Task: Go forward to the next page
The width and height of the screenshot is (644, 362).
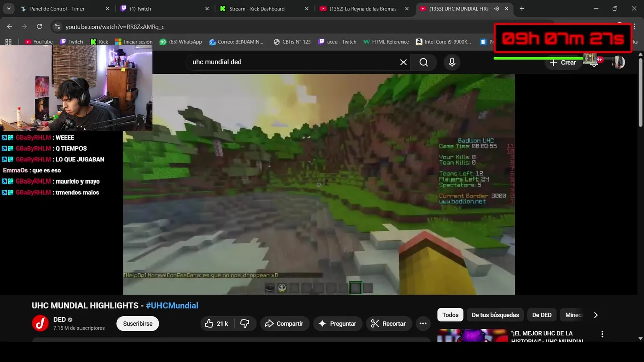Action: [24, 26]
